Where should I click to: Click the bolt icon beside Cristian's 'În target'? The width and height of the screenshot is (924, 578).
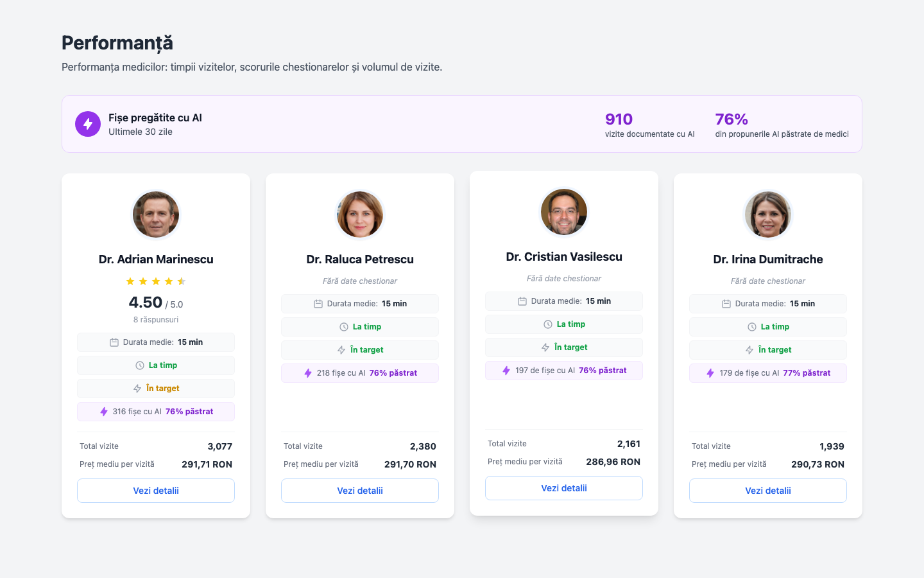pyautogui.click(x=545, y=347)
